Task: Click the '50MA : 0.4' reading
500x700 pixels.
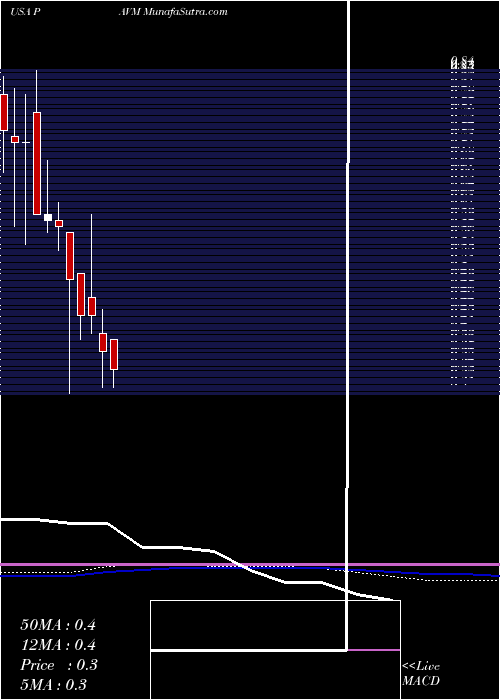Action: point(58,625)
